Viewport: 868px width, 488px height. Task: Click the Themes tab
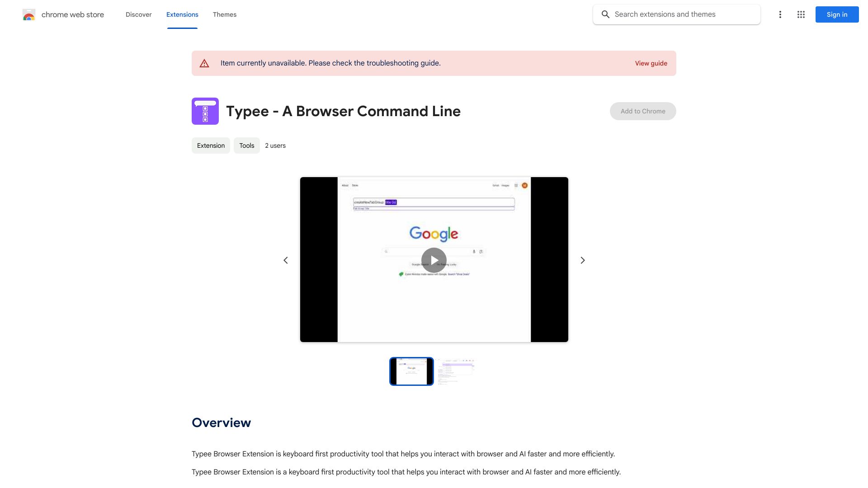[225, 14]
